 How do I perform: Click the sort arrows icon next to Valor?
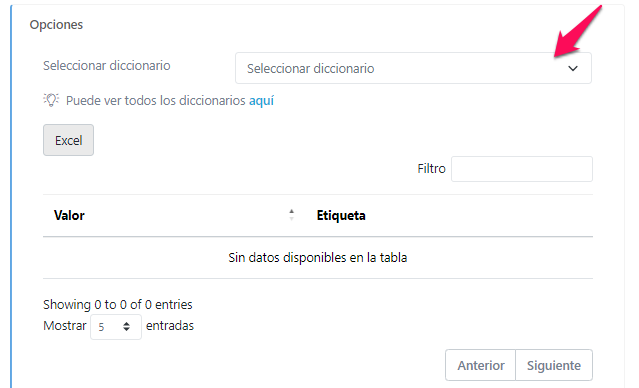point(291,215)
